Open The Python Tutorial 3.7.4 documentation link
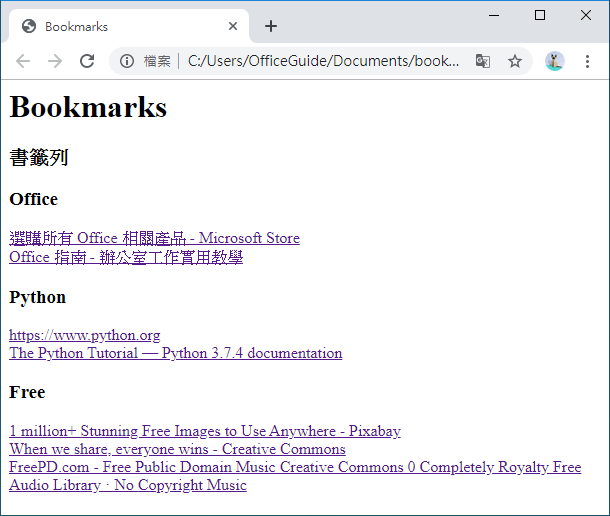Viewport: 610px width, 516px height. (176, 353)
